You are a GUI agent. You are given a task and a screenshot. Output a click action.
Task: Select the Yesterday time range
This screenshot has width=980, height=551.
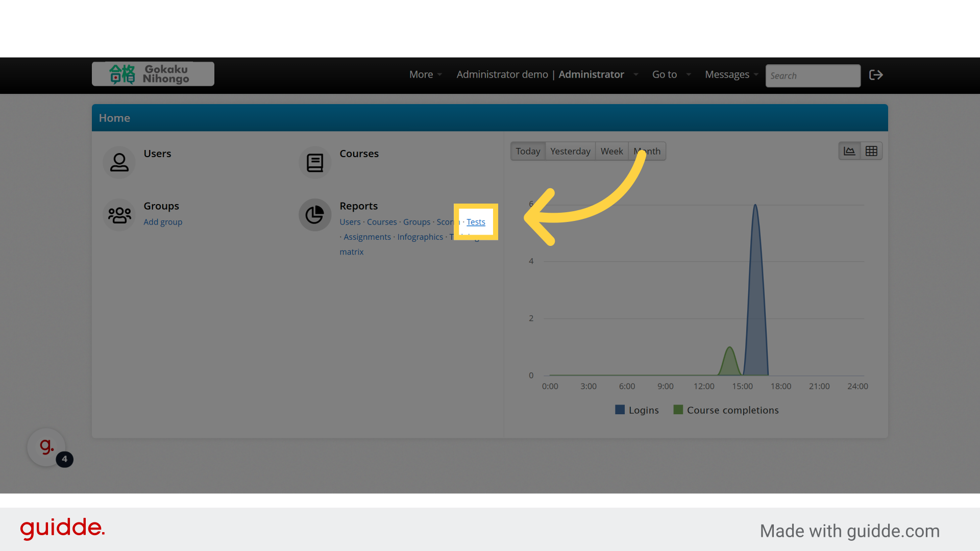coord(570,151)
